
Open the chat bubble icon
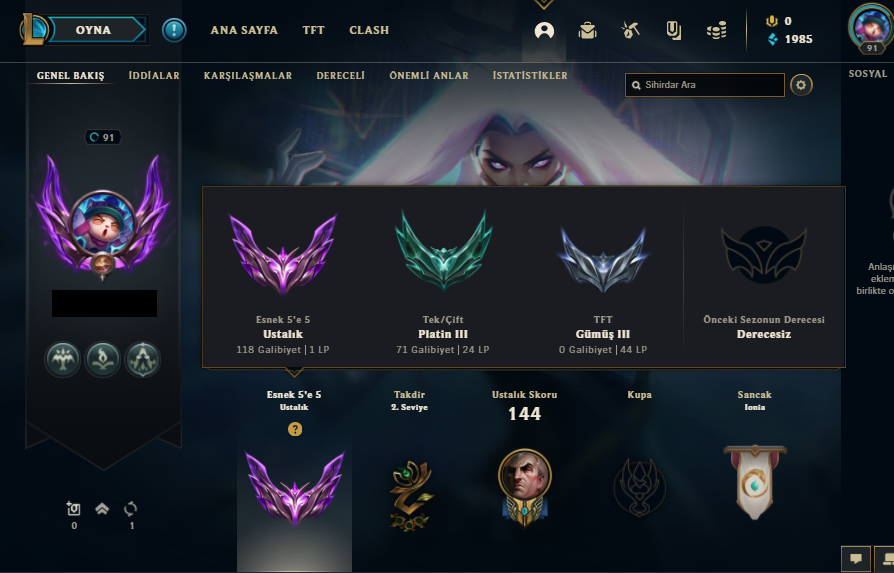click(x=856, y=558)
